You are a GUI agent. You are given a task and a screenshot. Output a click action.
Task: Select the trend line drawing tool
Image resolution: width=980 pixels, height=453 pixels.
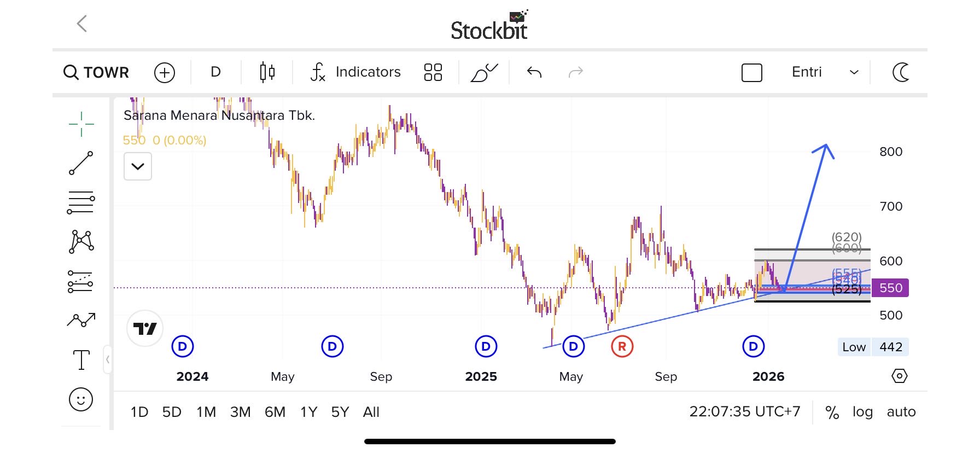click(x=81, y=163)
